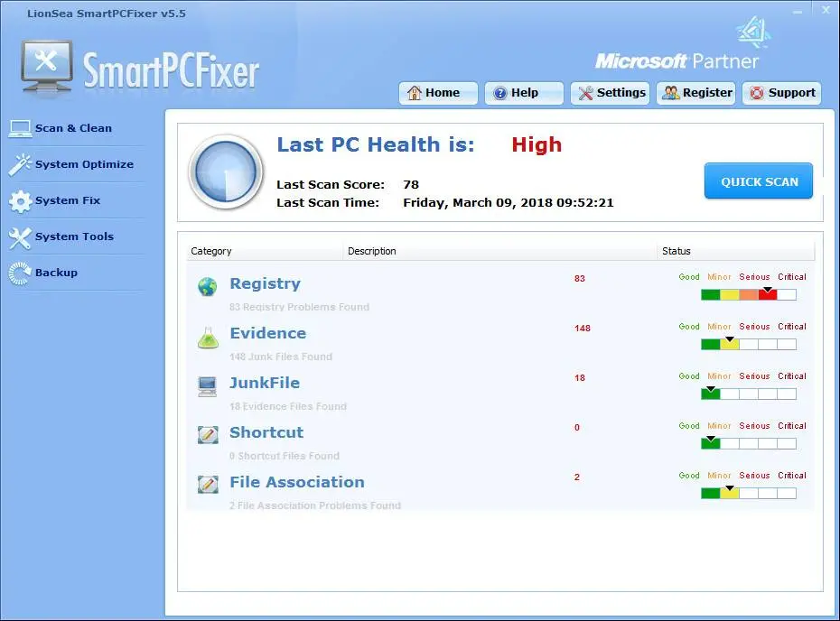Viewport: 840px width, 621px height.
Task: Click the JunkFile computer icon
Action: [x=208, y=386]
